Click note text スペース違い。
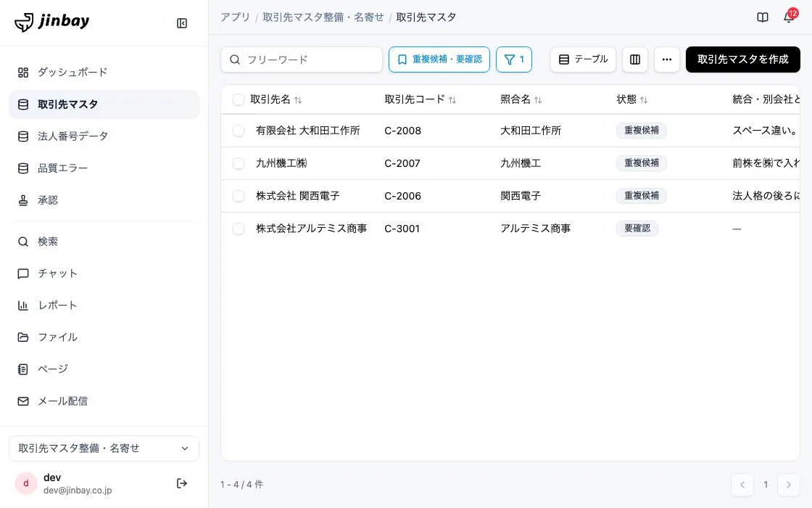Screen dimensions: 812x508 point(766,131)
